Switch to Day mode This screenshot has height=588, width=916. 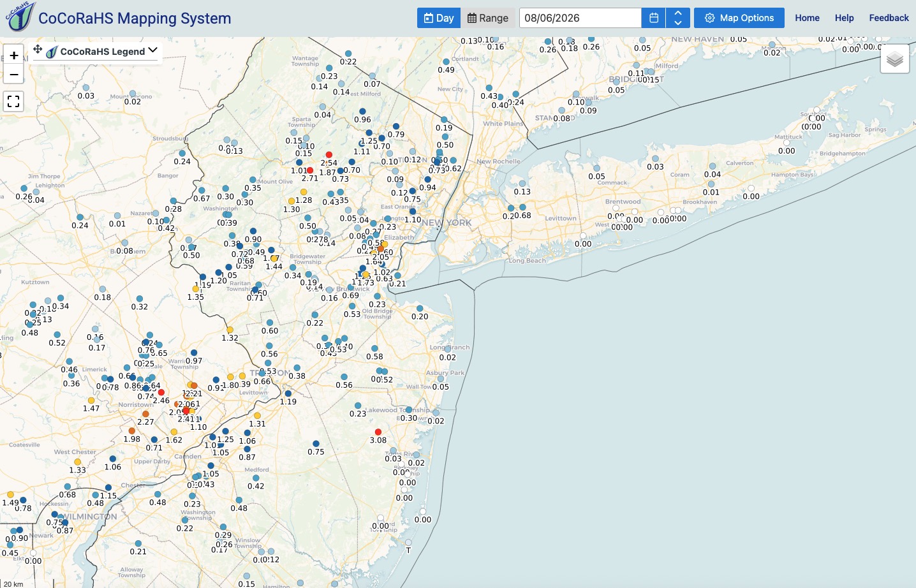[439, 18]
